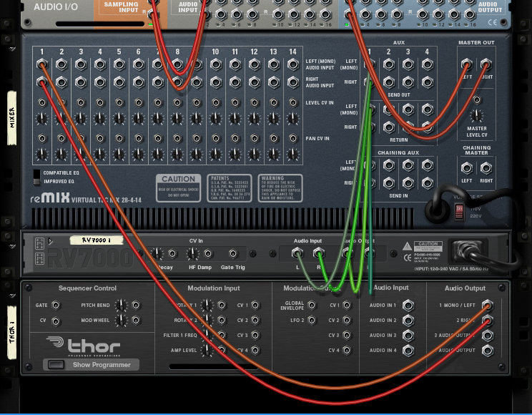Click RV7000 Gate Trig CV jack

(233, 253)
